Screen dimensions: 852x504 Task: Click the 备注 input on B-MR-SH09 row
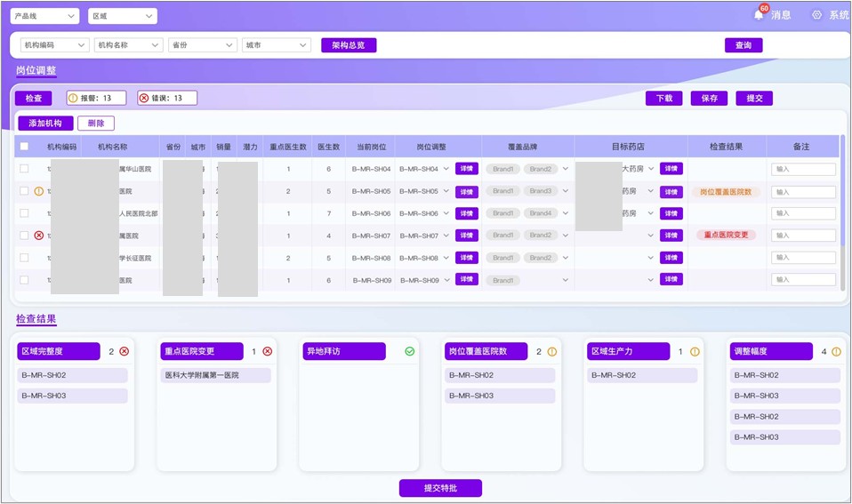803,280
